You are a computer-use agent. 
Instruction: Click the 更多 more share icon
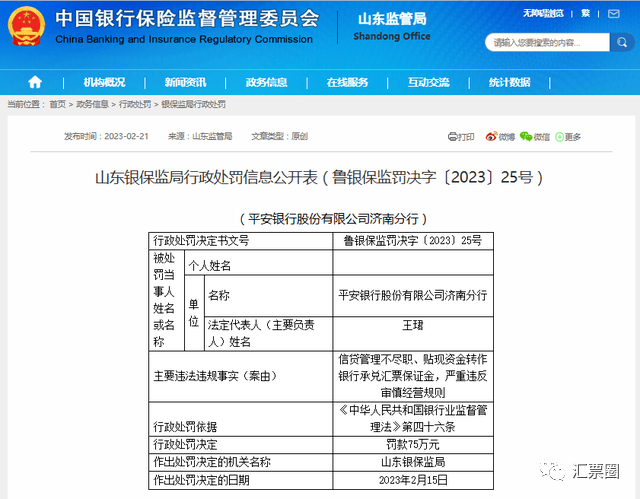[x=568, y=137]
